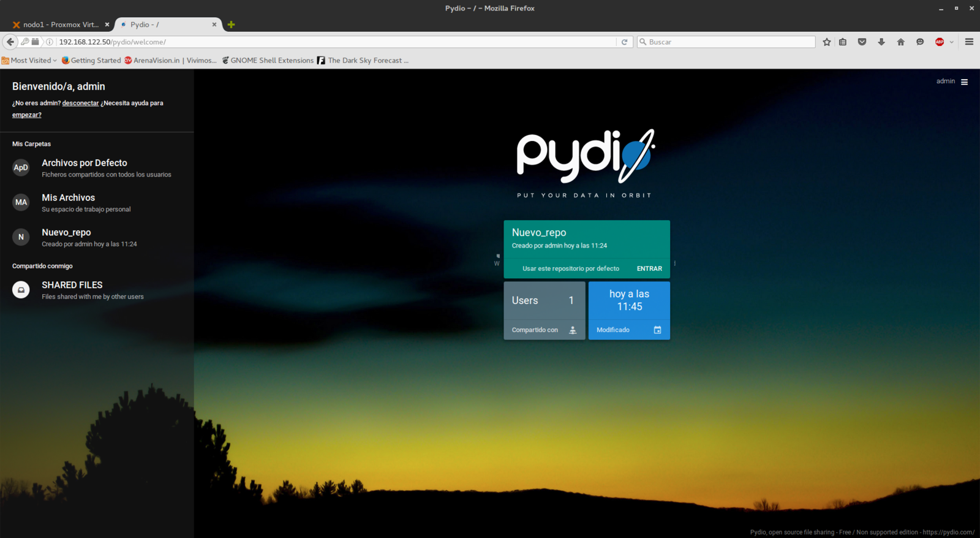Click the Bienvenido/a, admin heading

tap(59, 86)
